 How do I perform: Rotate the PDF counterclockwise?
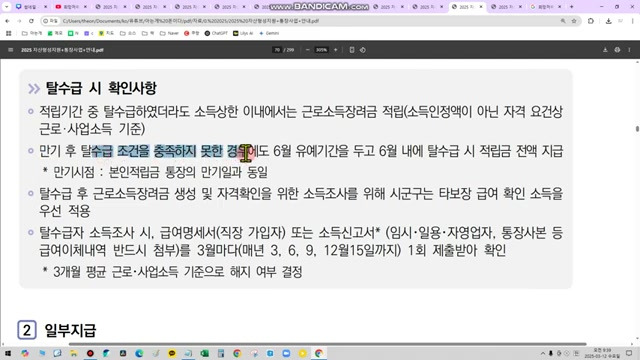(x=362, y=50)
